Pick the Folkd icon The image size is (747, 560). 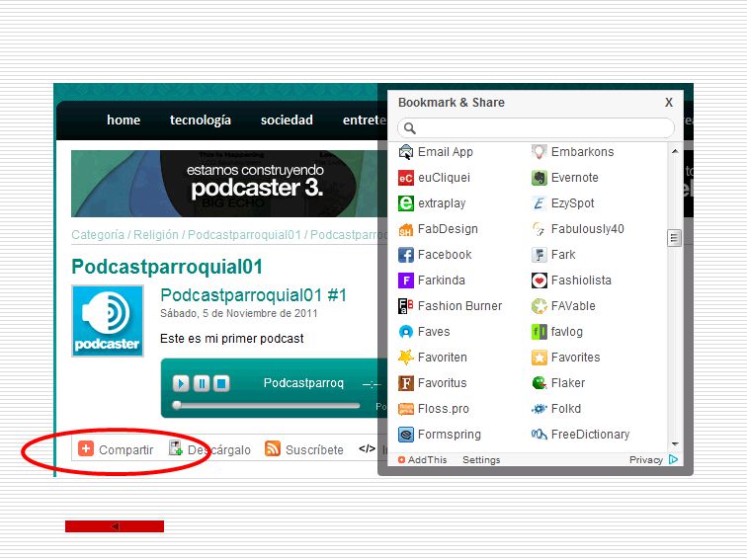click(x=539, y=409)
